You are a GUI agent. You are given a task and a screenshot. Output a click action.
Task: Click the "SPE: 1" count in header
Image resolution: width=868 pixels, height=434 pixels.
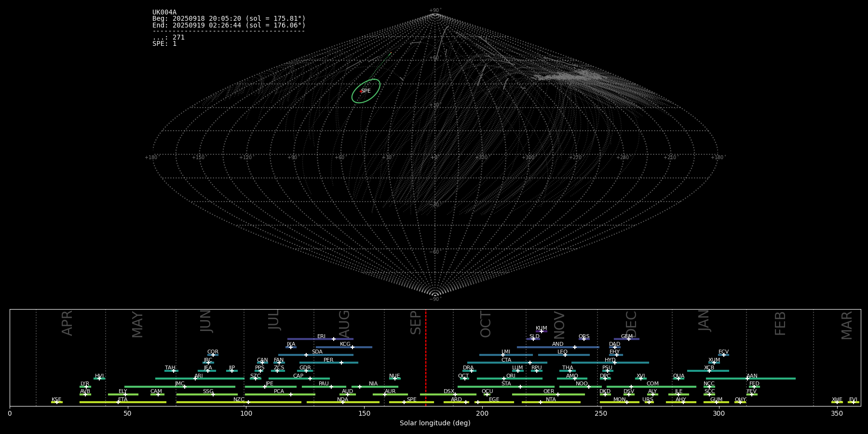tap(164, 44)
